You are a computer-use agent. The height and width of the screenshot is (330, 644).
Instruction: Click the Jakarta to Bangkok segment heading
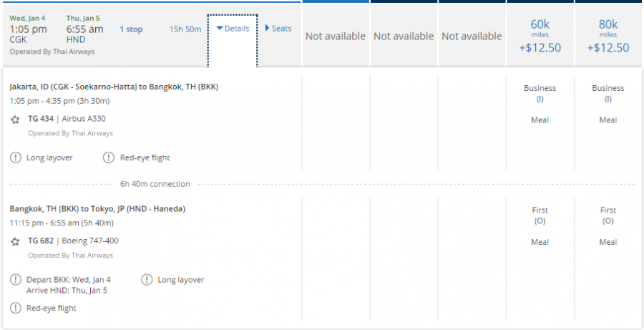114,87
